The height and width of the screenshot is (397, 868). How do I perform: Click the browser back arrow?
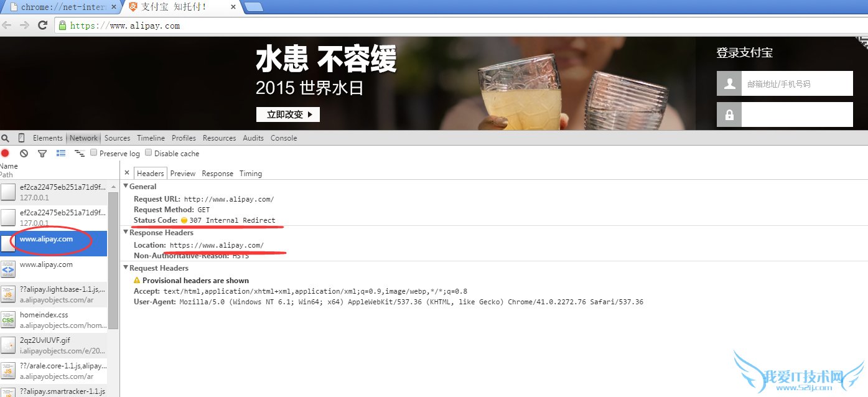tap(7, 26)
